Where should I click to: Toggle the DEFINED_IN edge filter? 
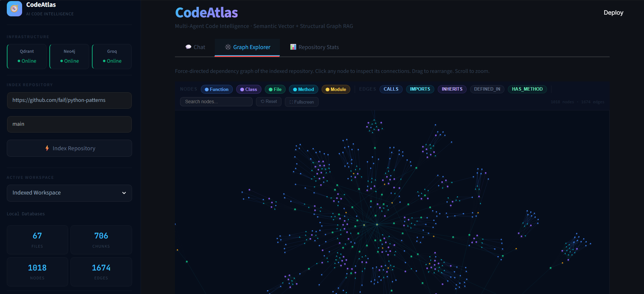487,89
